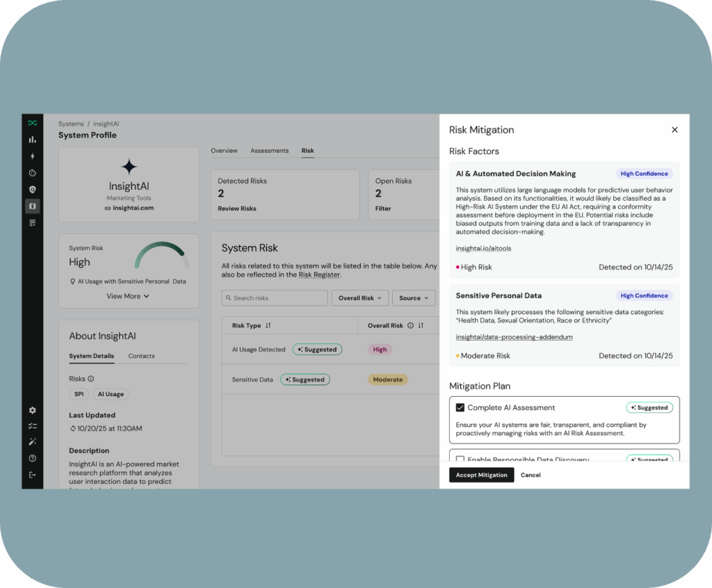The image size is (712, 588).
Task: Click the info icon beside Risks label
Action: (x=91, y=379)
